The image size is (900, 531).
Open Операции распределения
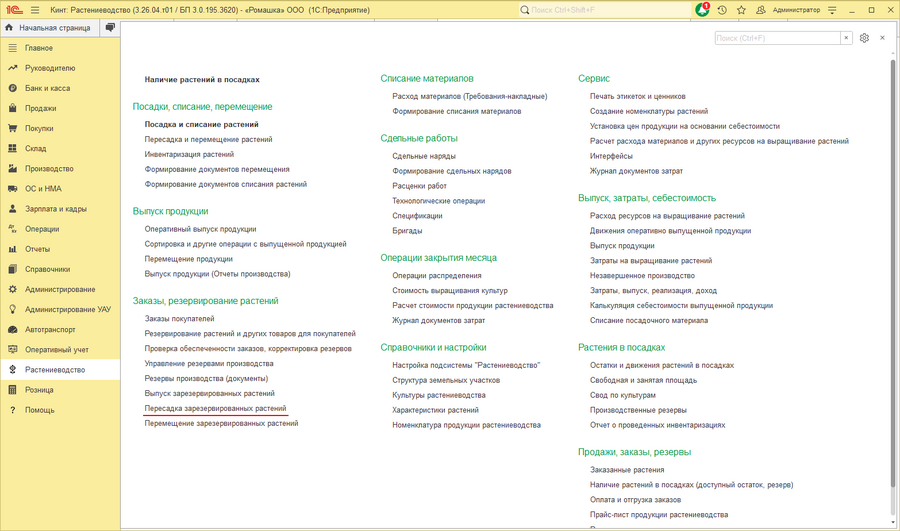pyautogui.click(x=437, y=276)
